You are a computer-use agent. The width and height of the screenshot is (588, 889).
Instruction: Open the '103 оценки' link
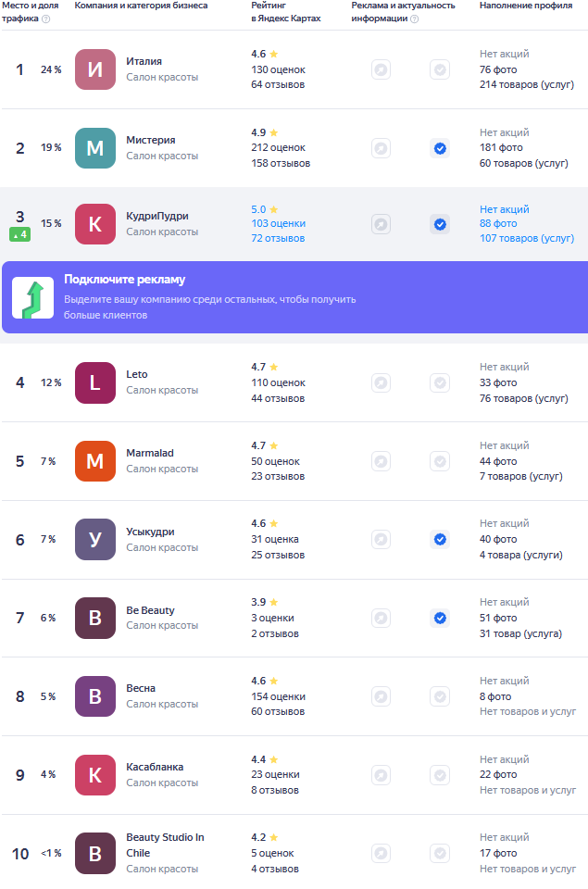tap(279, 223)
